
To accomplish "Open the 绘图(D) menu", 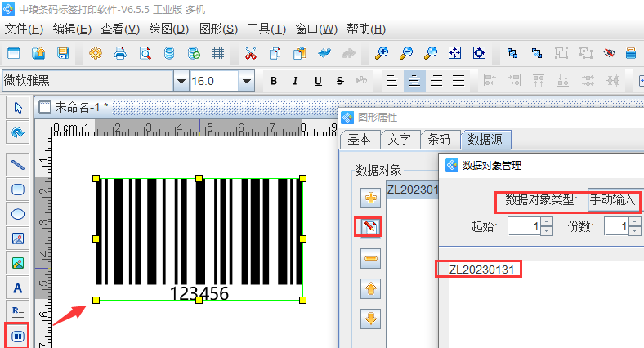I will (x=169, y=29).
